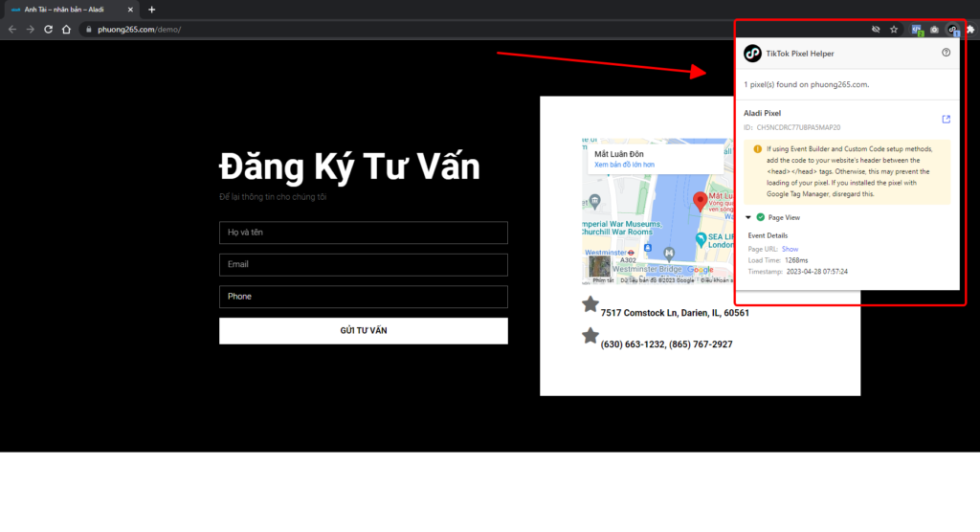Screen dimensions: 980x532
Task: Select the 'Anh Tài – nhân bản – Aladi' tab
Action: click(67, 10)
